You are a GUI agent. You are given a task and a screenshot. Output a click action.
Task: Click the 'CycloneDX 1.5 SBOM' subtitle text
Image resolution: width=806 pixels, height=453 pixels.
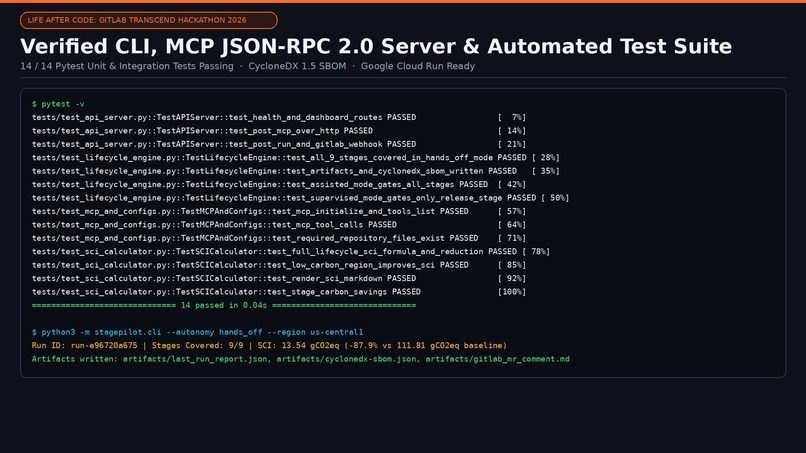click(x=297, y=66)
